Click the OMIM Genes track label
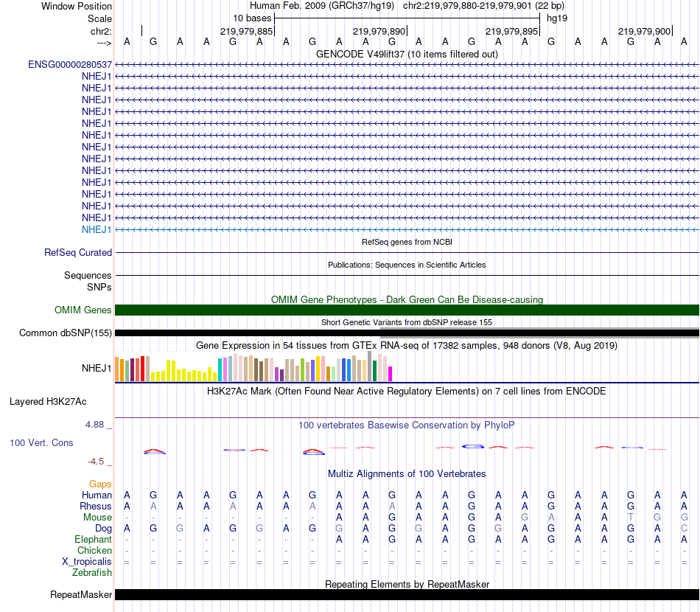Image resolution: width=700 pixels, height=612 pixels. pyautogui.click(x=83, y=310)
